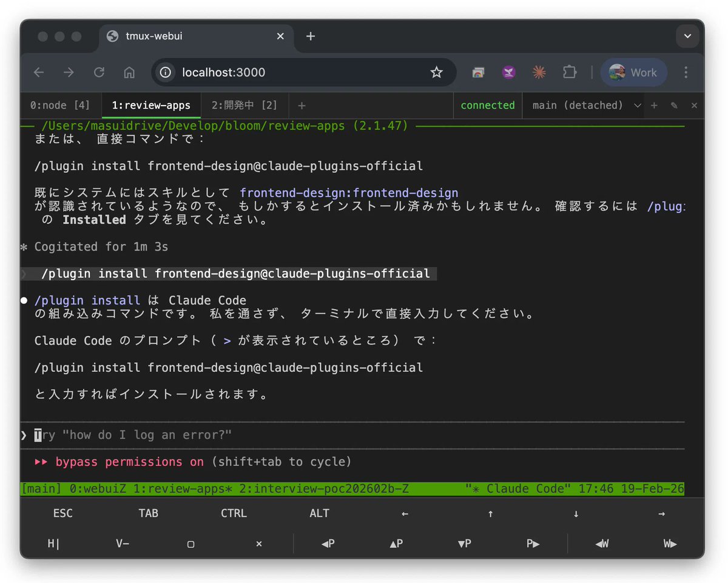The width and height of the screenshot is (728, 583).
Task: Go to next window W▶
Action: click(x=670, y=544)
